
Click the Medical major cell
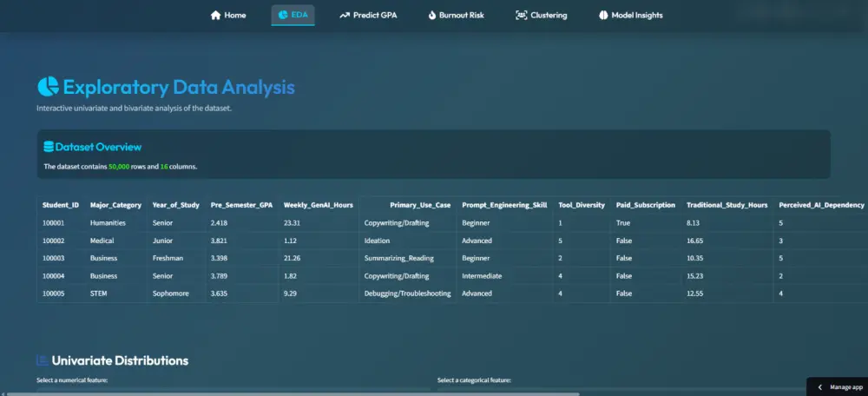tap(115, 241)
